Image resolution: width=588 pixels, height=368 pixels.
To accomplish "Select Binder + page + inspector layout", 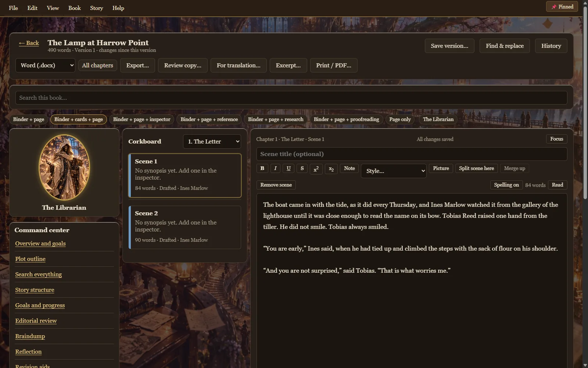I will click(142, 119).
